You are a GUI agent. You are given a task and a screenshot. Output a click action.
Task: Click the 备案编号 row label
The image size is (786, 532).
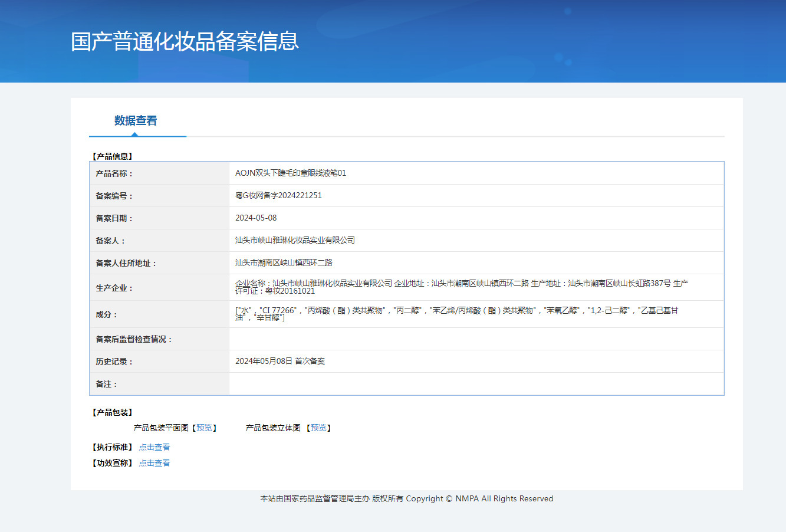tap(114, 196)
